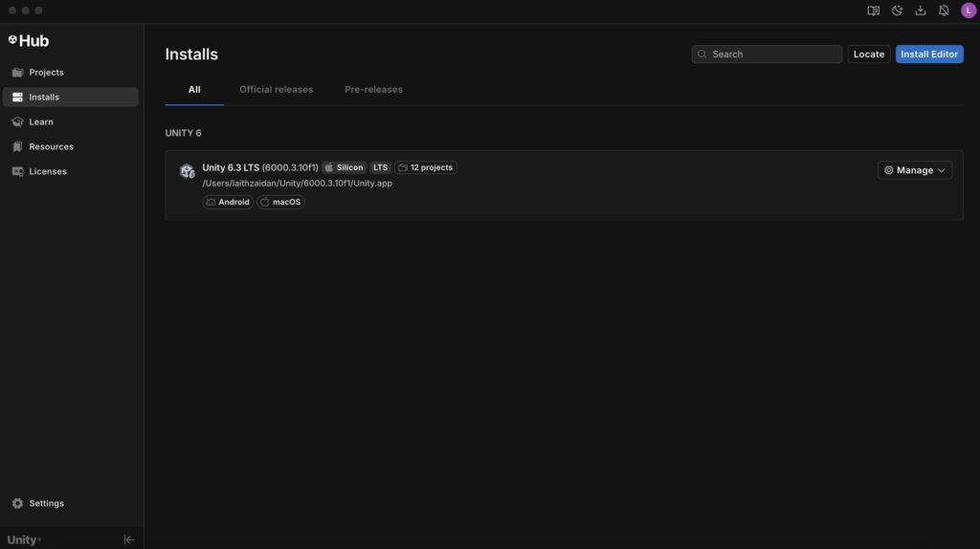The height and width of the screenshot is (549, 980).
Task: Go to the Projects section
Action: 46,73
